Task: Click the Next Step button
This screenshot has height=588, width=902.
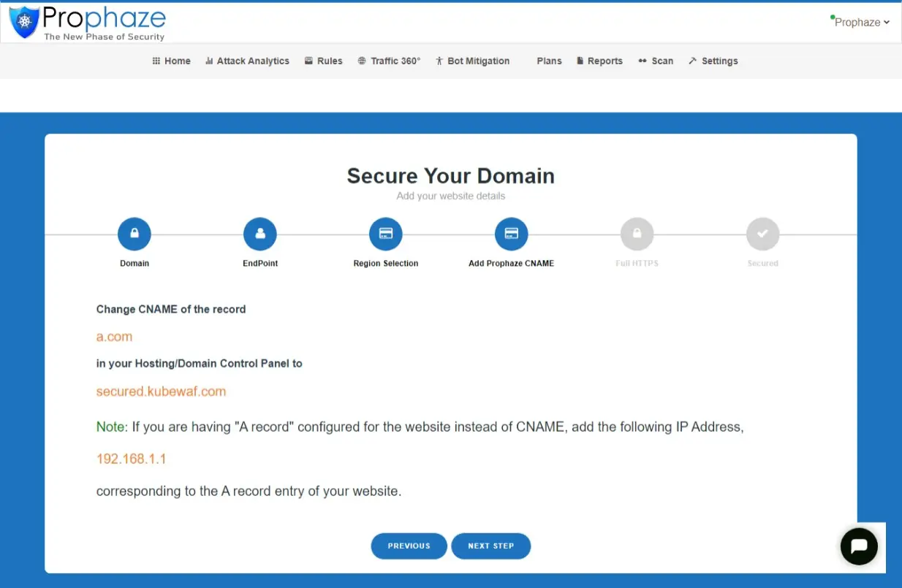Action: coord(490,546)
